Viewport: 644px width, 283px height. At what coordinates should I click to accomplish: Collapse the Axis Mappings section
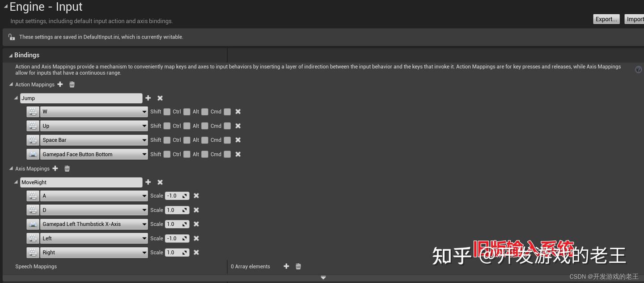[11, 169]
